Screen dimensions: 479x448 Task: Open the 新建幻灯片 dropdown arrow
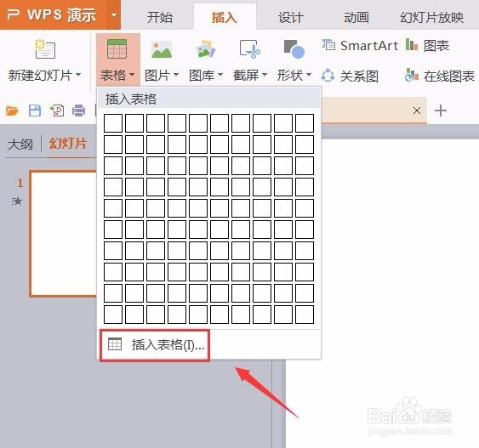(78, 75)
